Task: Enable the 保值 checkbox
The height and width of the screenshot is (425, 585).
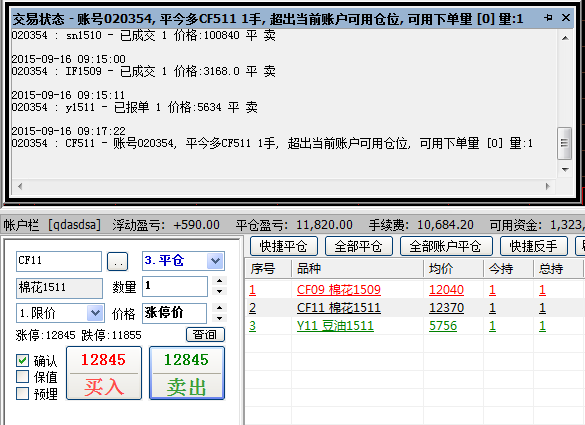Action: coord(22,376)
